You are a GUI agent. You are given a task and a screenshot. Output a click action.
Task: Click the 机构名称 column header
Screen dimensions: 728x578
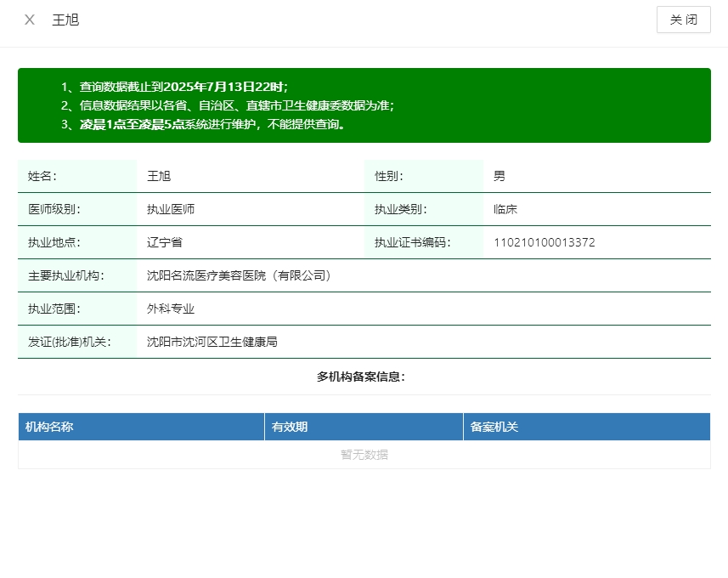tap(142, 427)
